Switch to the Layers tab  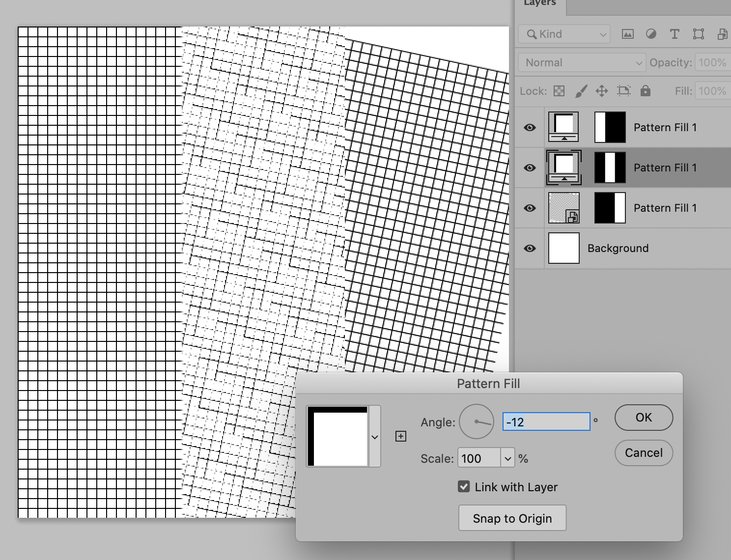[539, 4]
